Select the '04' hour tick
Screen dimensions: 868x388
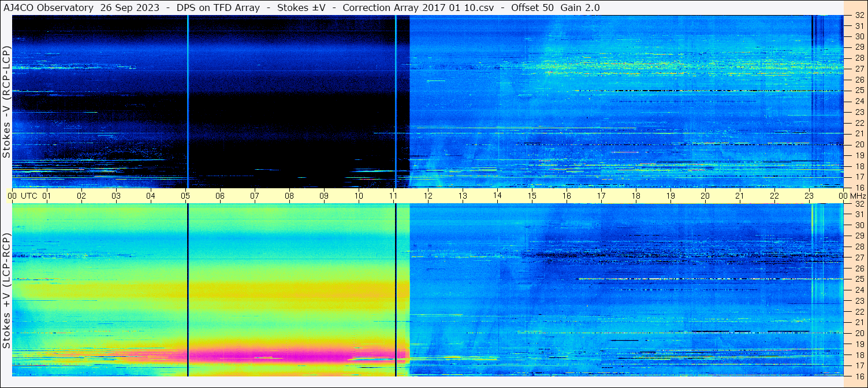(151, 196)
